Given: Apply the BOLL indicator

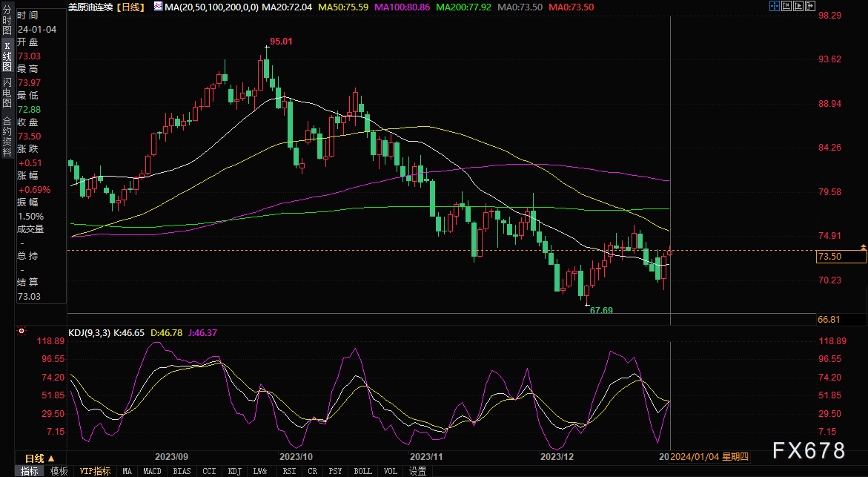Looking at the screenshot, I should (362, 471).
